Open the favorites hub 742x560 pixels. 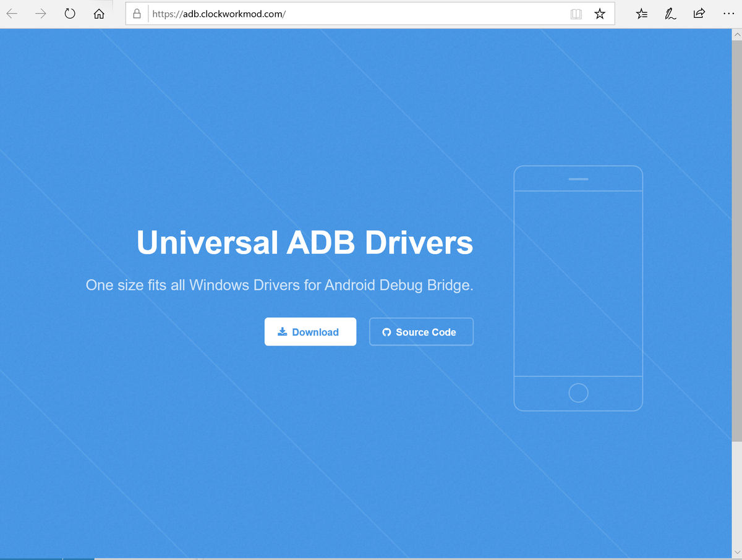click(642, 14)
